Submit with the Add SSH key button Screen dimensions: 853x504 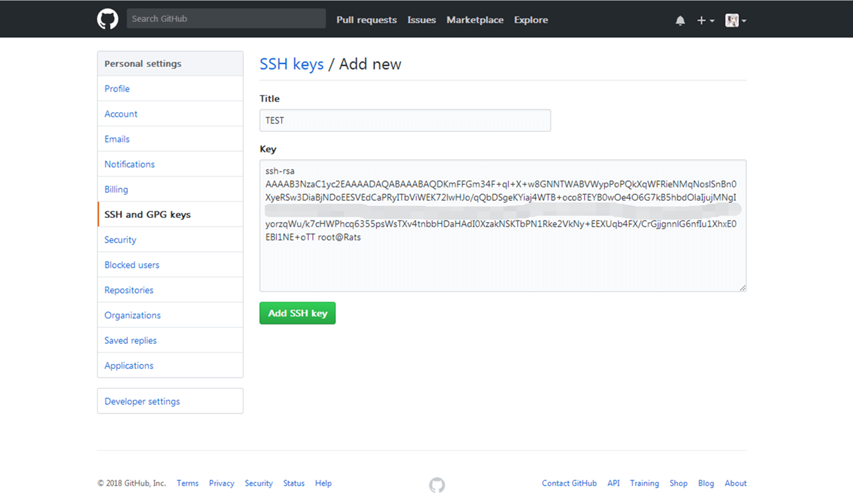click(x=298, y=313)
